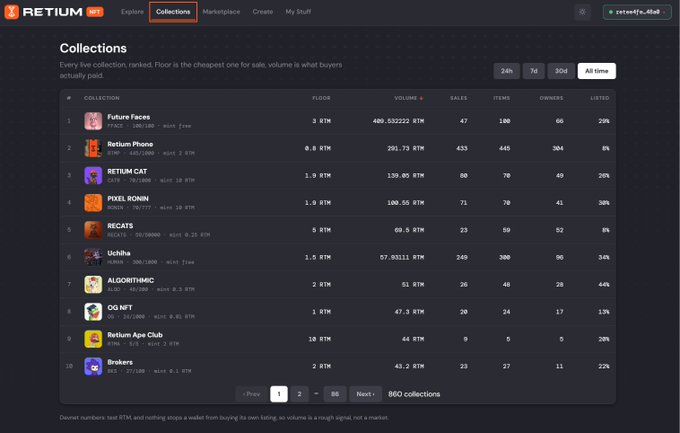Screen dimensions: 680x433
Task: Select pagination page 1
Action: pyautogui.click(x=279, y=394)
